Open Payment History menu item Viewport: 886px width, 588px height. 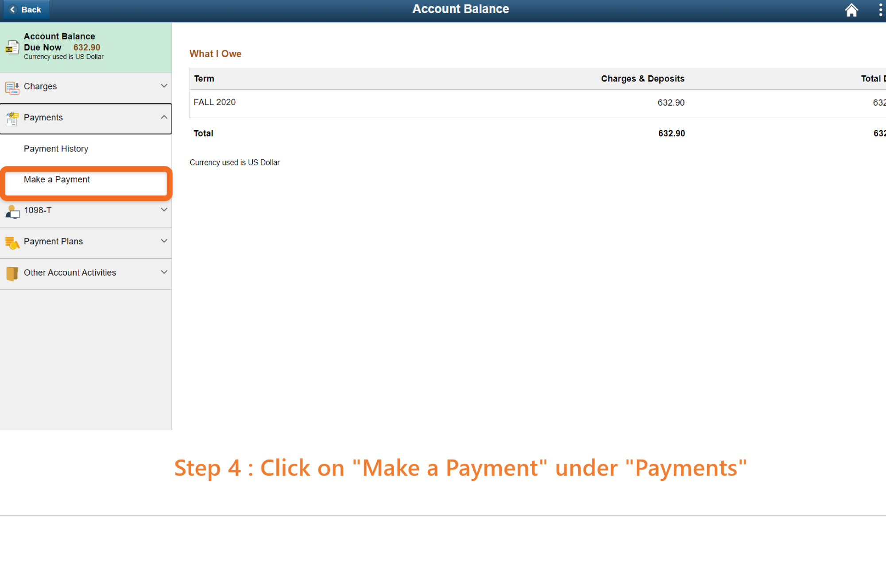coord(56,149)
